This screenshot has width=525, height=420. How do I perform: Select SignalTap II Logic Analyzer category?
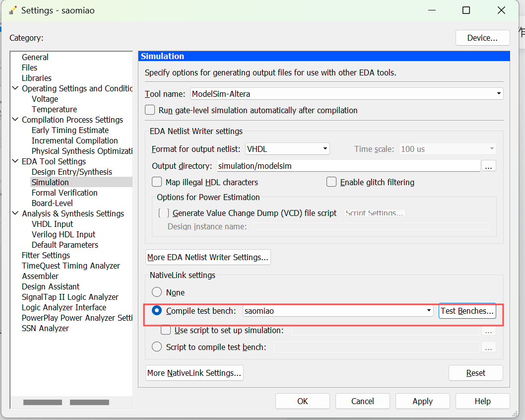click(70, 297)
